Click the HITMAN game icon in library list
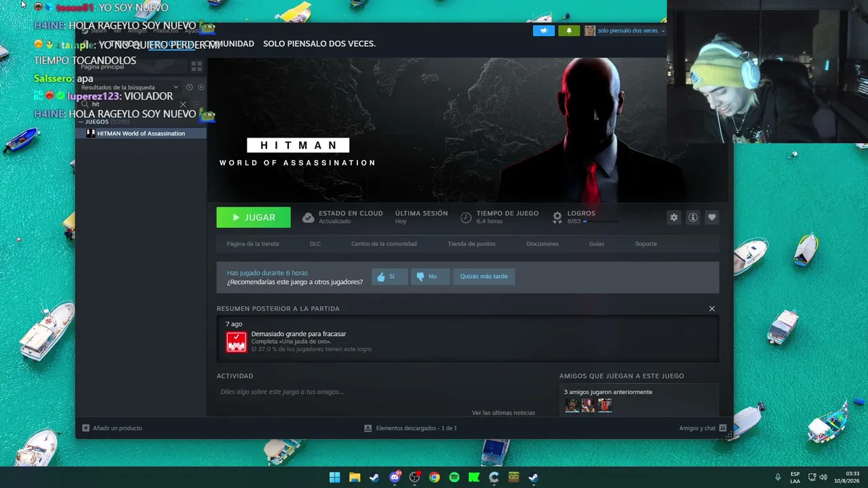The width and height of the screenshot is (868, 488). pos(91,134)
